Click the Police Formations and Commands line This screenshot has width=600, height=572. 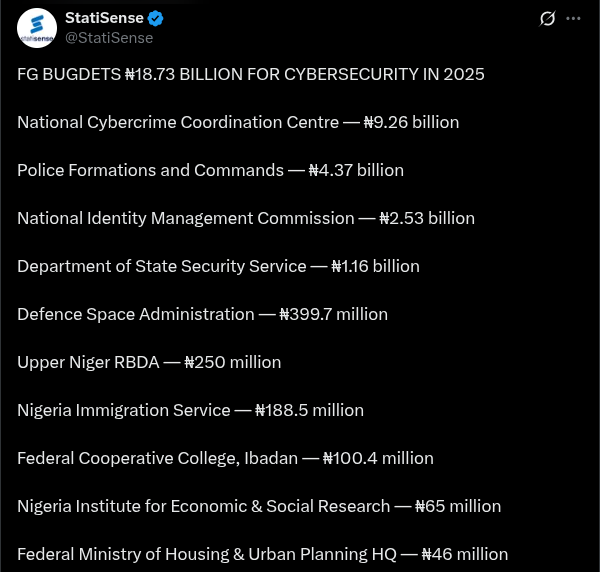click(210, 170)
